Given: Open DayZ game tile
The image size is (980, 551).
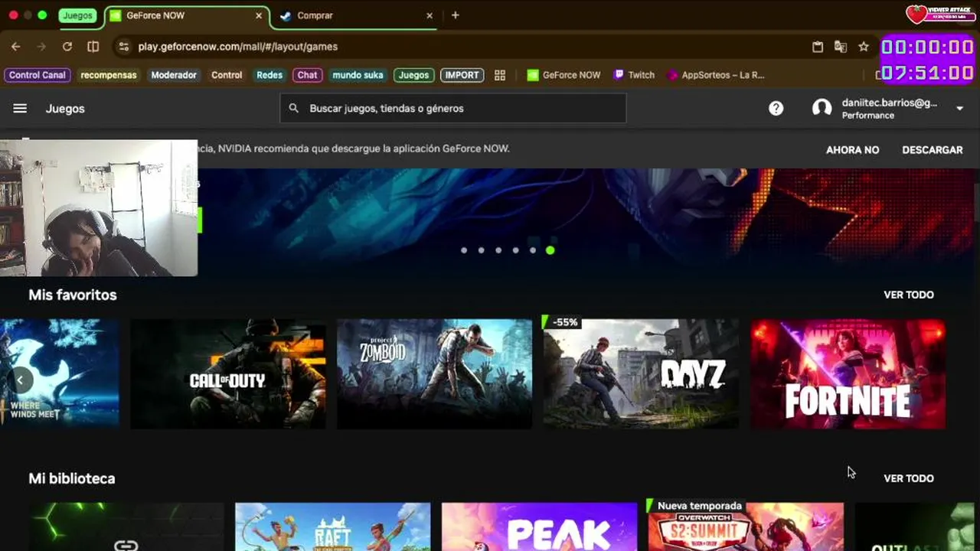Looking at the screenshot, I should point(641,374).
